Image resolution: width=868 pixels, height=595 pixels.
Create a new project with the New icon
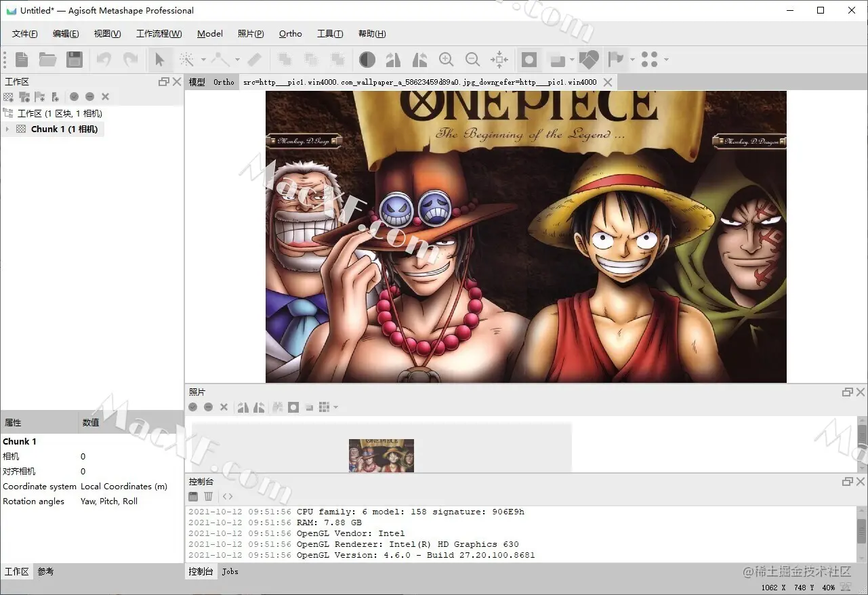click(x=22, y=60)
